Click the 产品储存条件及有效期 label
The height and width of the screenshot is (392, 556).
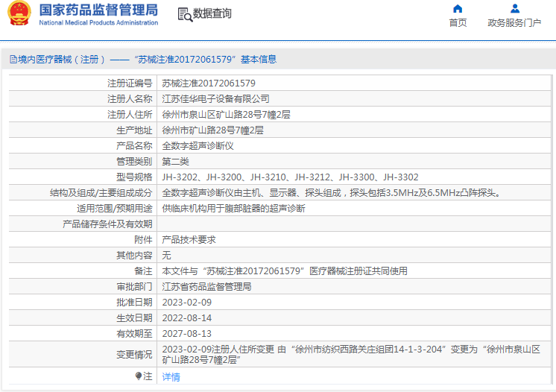tap(107, 224)
